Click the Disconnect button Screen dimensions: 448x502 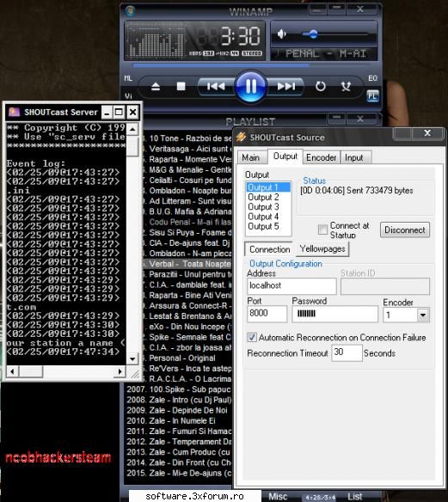coord(405,230)
